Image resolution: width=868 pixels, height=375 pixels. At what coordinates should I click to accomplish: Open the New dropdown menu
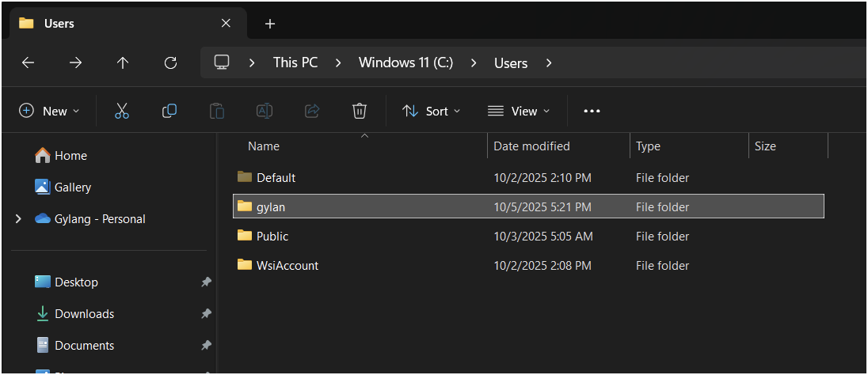pos(49,111)
